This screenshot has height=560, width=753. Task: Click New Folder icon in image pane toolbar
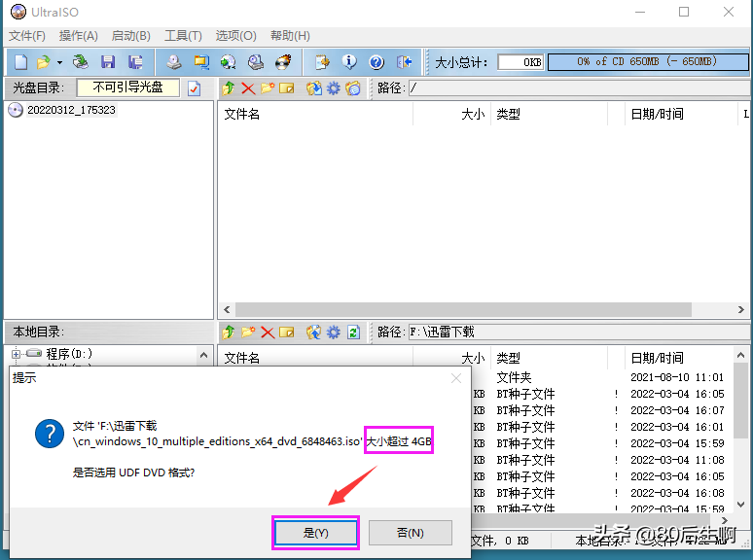[x=268, y=88]
